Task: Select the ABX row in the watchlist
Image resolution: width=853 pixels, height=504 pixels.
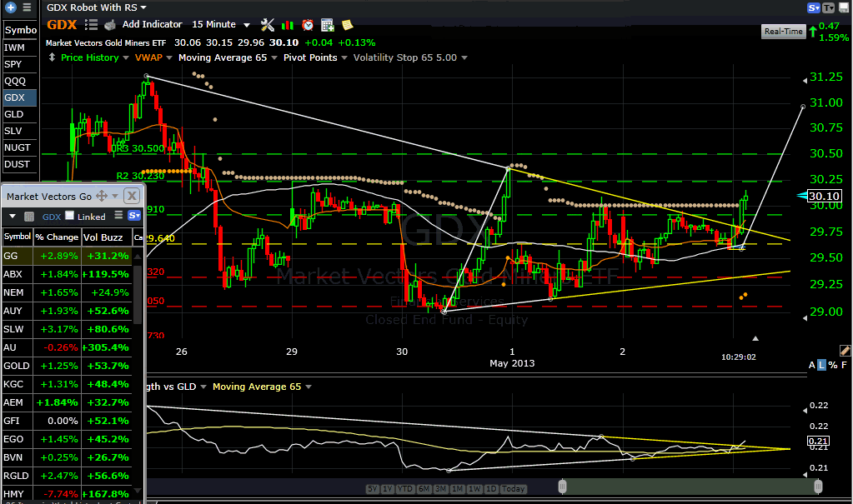Action: (x=67, y=274)
